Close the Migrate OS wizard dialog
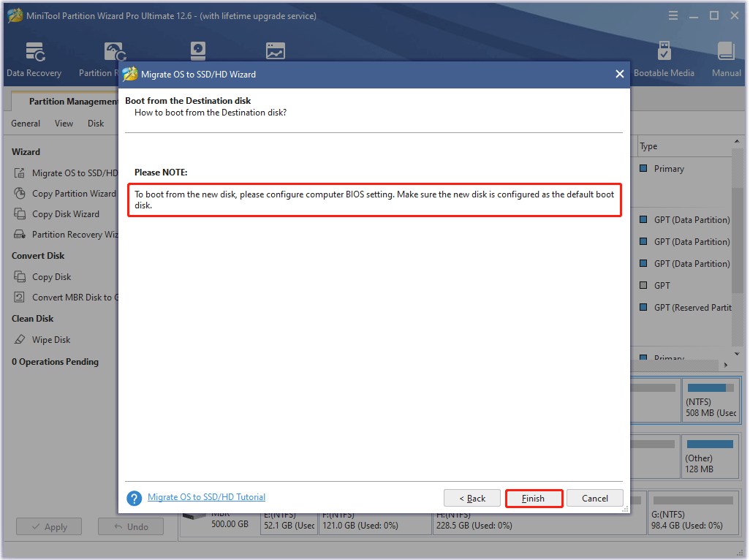This screenshot has height=560, width=750. pyautogui.click(x=619, y=74)
